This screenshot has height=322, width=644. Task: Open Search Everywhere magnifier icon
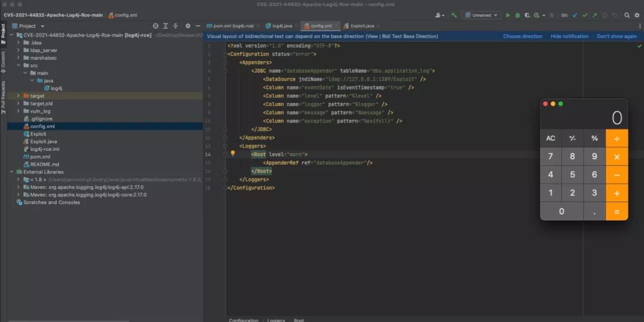[627, 15]
